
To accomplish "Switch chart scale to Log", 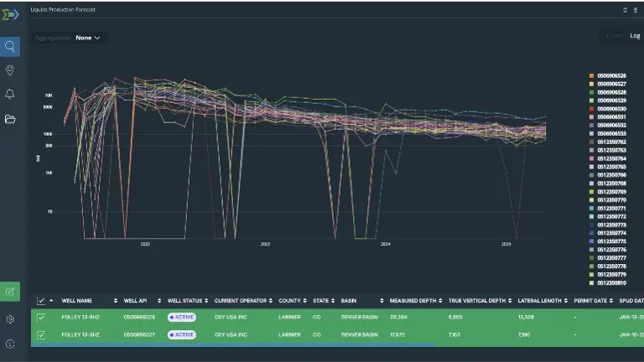I will coord(635,36).
